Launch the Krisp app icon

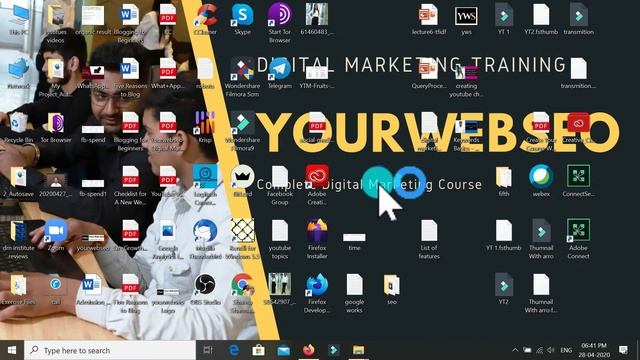[205, 127]
